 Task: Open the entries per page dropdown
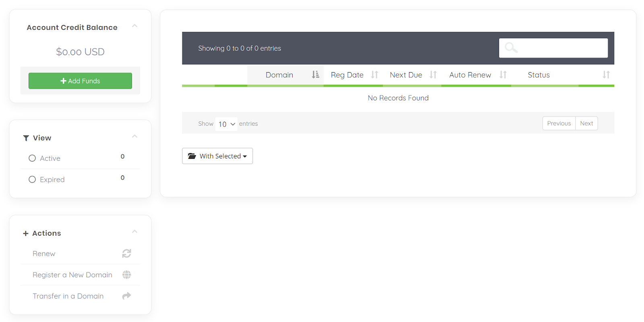(226, 124)
